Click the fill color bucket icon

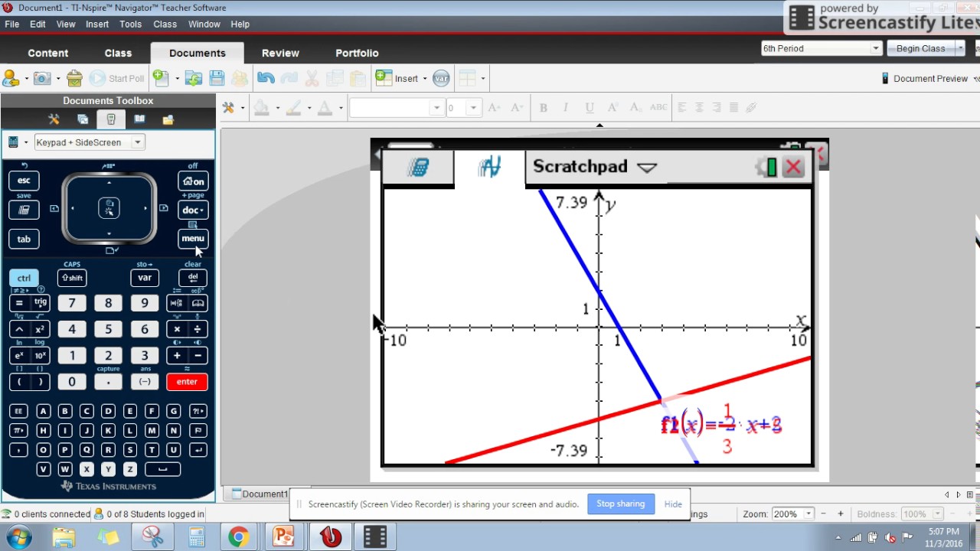tap(262, 108)
